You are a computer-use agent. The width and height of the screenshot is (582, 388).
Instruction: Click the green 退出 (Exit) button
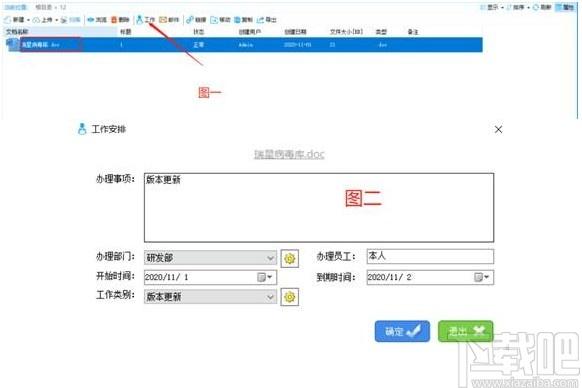coord(465,331)
